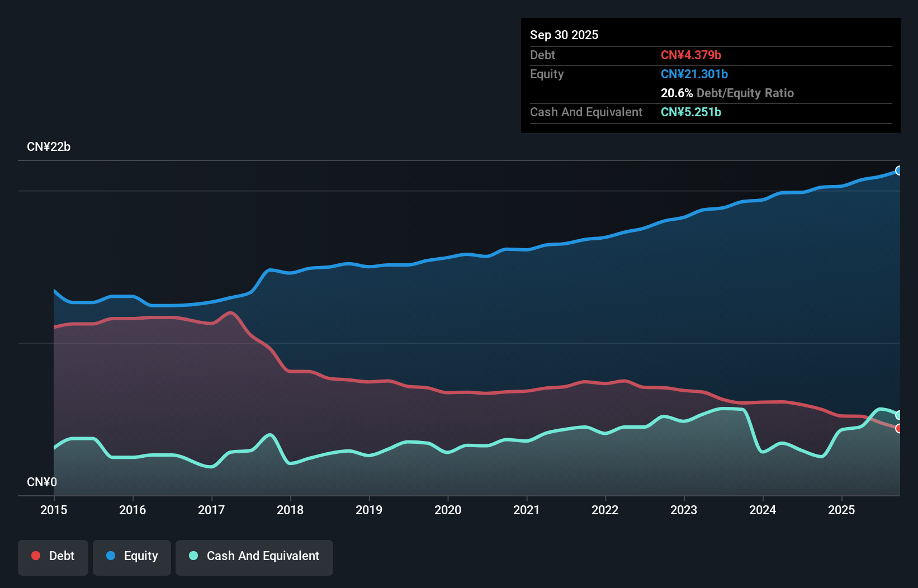This screenshot has width=918, height=588.
Task: Select the 2015 label on the x-axis
Action: (x=53, y=510)
